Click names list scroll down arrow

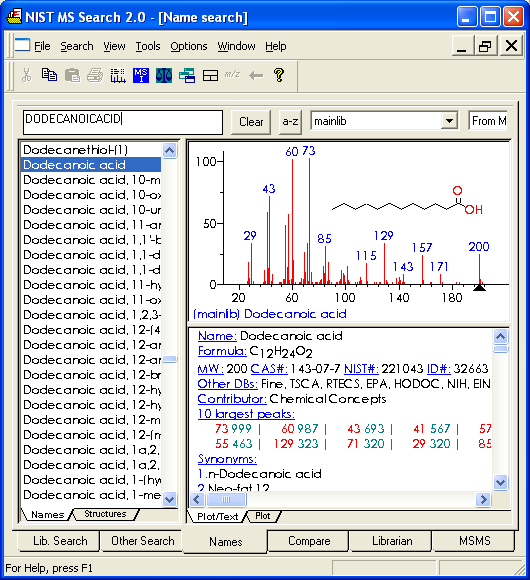tap(169, 499)
